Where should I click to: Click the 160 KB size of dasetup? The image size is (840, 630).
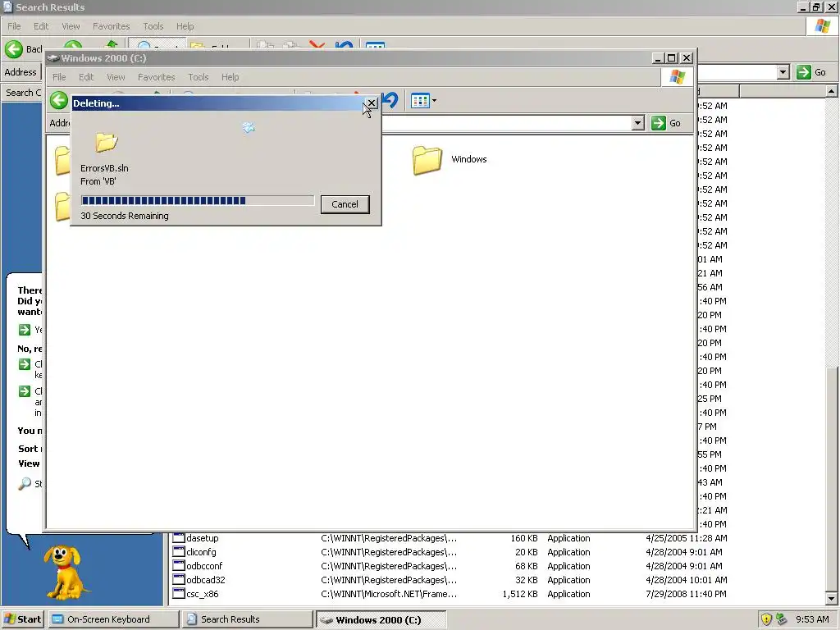click(x=524, y=538)
